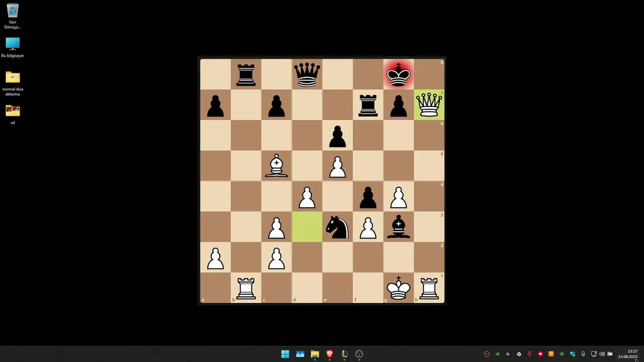The height and width of the screenshot is (362, 644).
Task: Select the white pawn on c3
Action: coord(276,227)
